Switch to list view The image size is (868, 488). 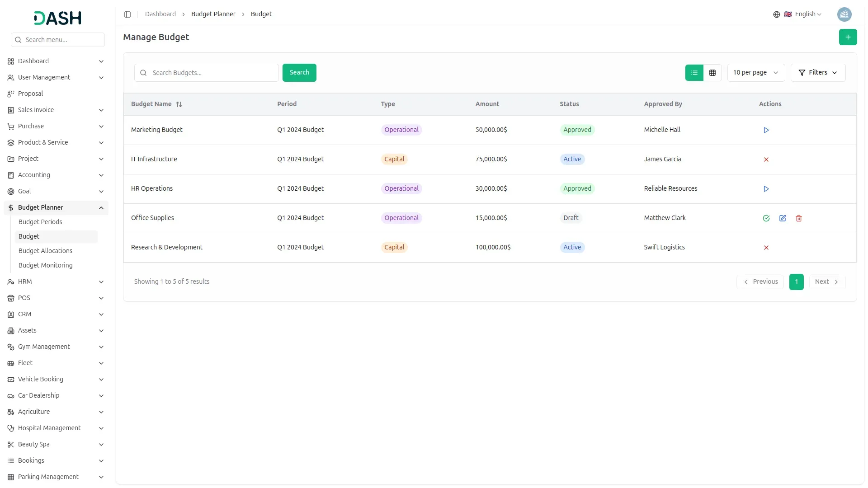tap(694, 73)
